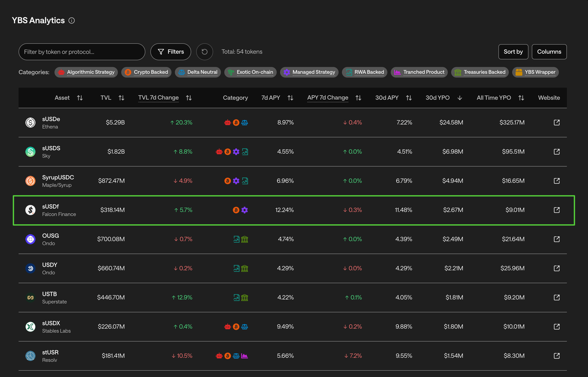Toggle the Treasuries Backed category chip
Image resolution: width=588 pixels, height=377 pixels.
coord(480,72)
